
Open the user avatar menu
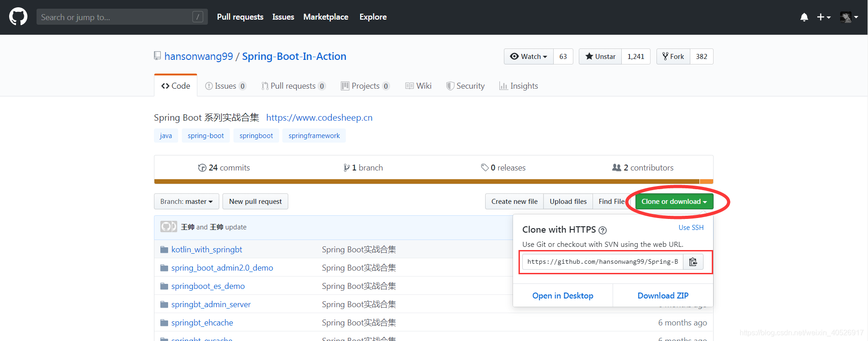[849, 17]
